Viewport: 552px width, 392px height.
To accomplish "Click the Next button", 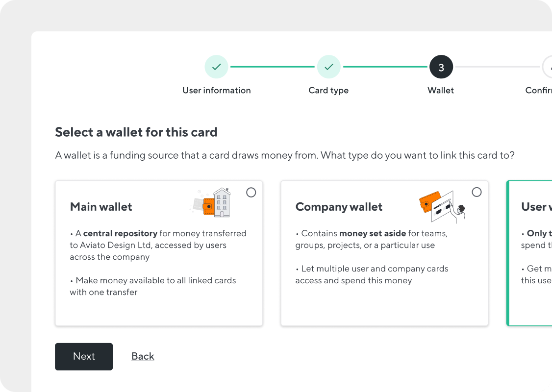I will 84,356.
